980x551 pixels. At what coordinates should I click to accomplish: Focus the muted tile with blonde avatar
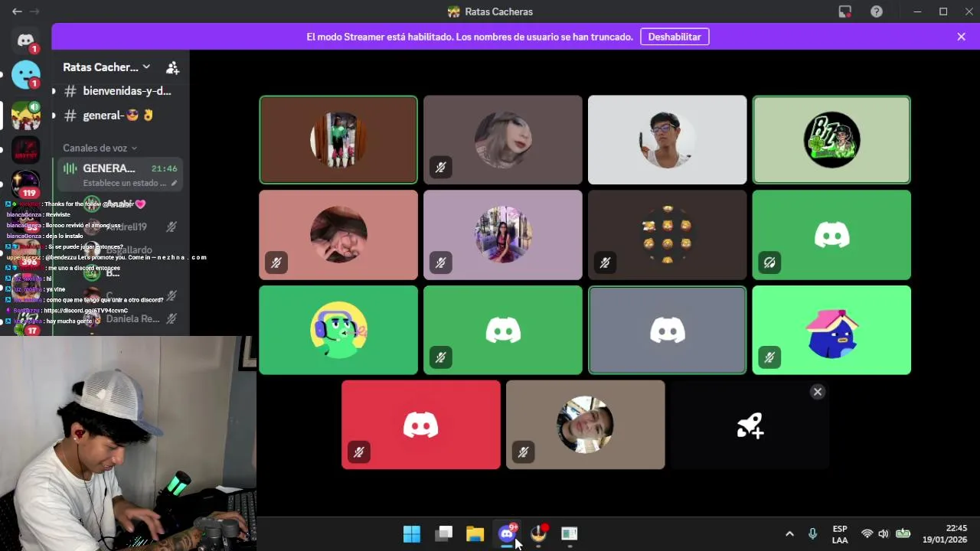tap(503, 140)
